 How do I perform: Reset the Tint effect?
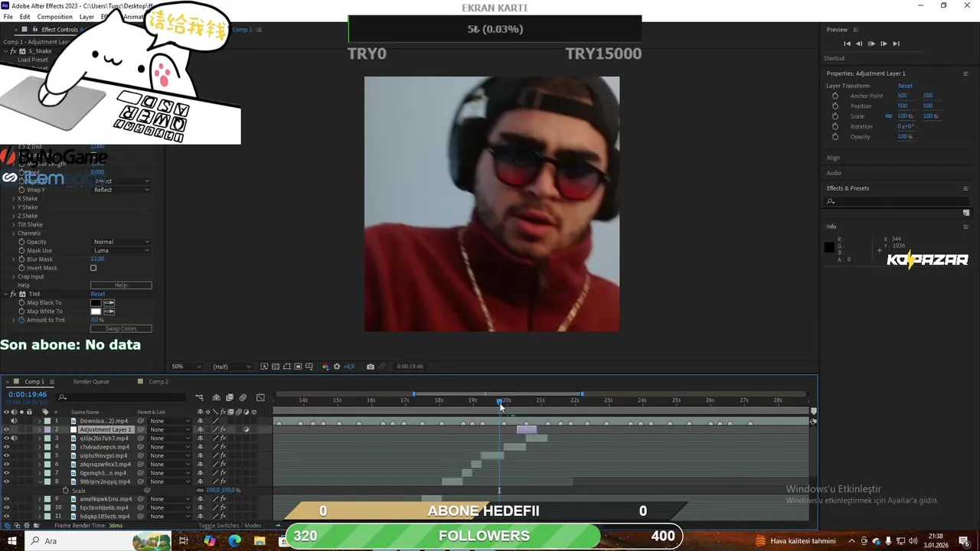pos(98,294)
